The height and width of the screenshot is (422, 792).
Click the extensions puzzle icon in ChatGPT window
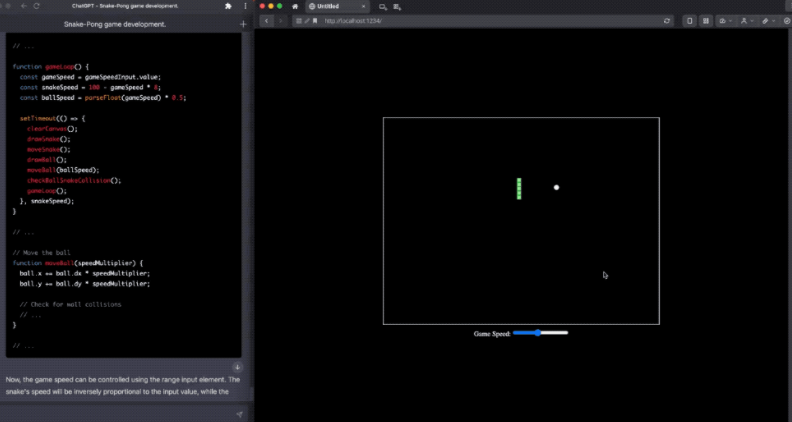pos(229,6)
